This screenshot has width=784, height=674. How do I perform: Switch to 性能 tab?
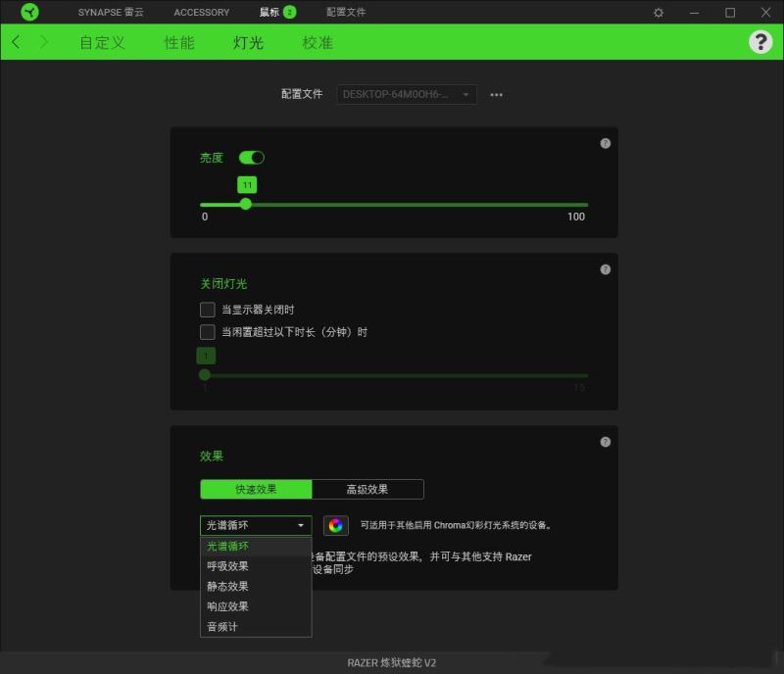tap(179, 42)
